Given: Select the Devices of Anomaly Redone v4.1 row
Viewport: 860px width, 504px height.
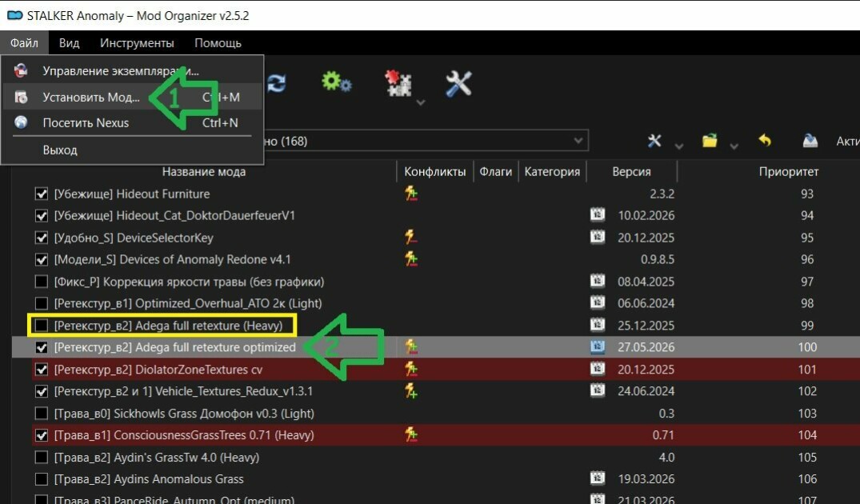Looking at the screenshot, I should pyautogui.click(x=436, y=259).
